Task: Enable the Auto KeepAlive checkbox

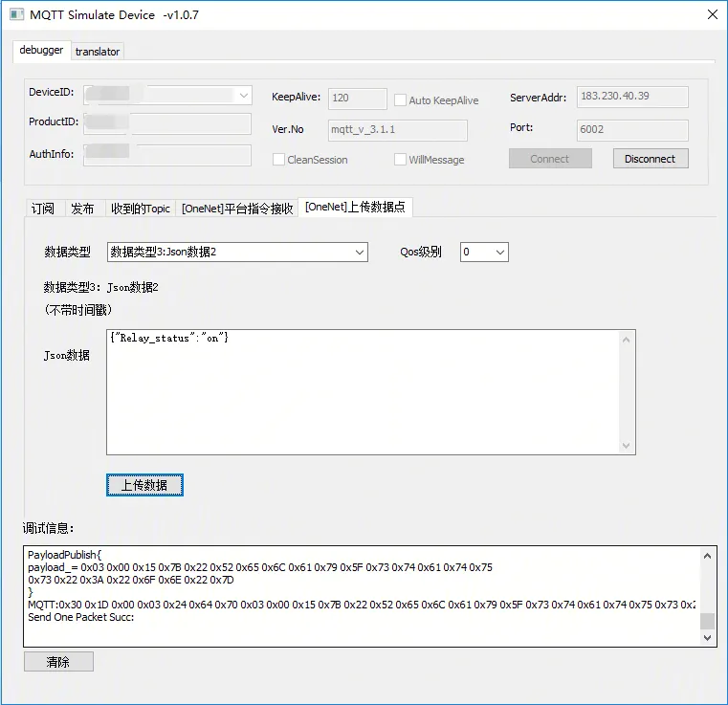Action: coord(401,99)
